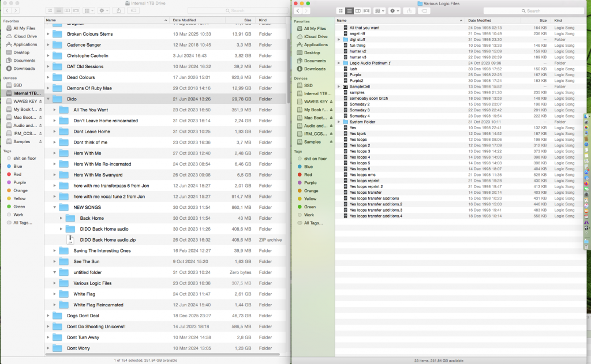Eject the WAVES KEY drive from the sidebar
Viewport: 591px width, 364px height.
40,101
